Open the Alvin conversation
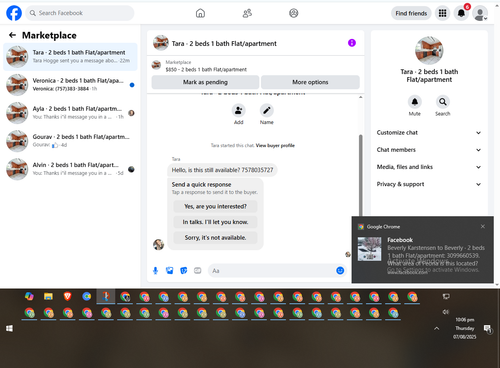Screen dimensions: 500x368 click(70, 169)
